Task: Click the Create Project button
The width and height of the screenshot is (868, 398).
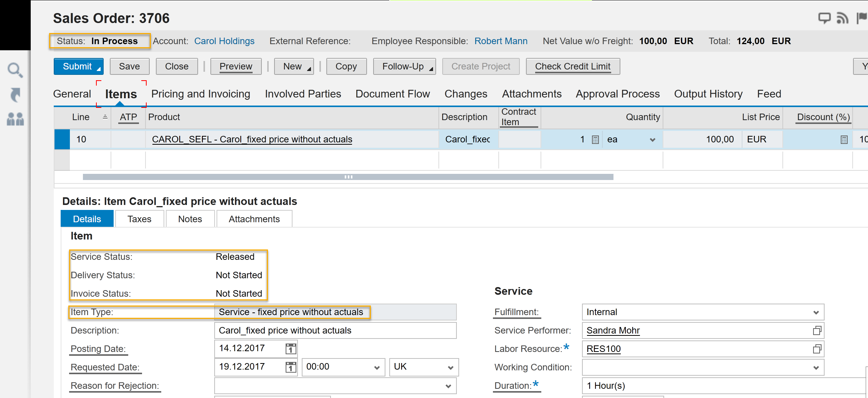Action: (481, 66)
